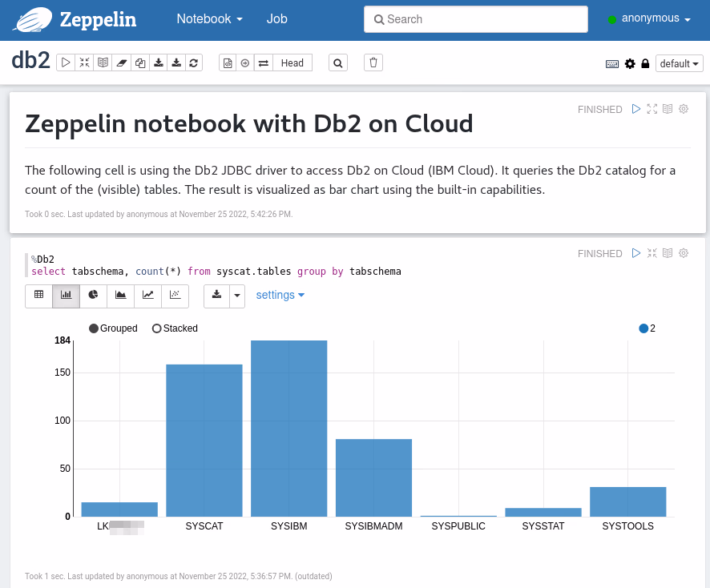Open the default layout mode dropdown
Screen dimensions: 710x588
[679, 64]
